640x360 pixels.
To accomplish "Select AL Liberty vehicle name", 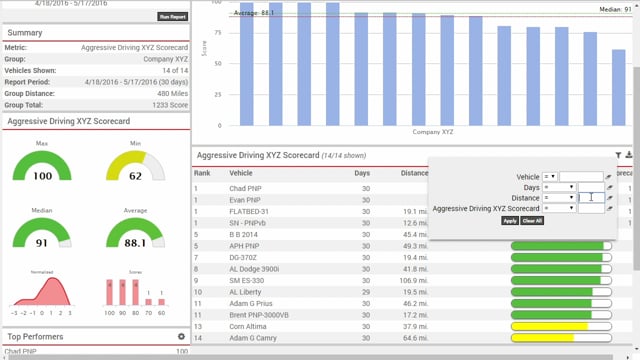I will (245, 292).
